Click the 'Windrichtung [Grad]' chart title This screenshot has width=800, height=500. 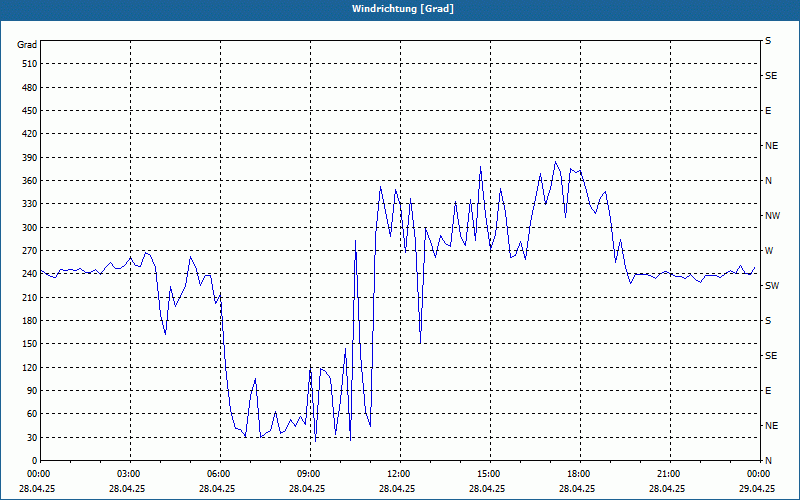pos(403,9)
